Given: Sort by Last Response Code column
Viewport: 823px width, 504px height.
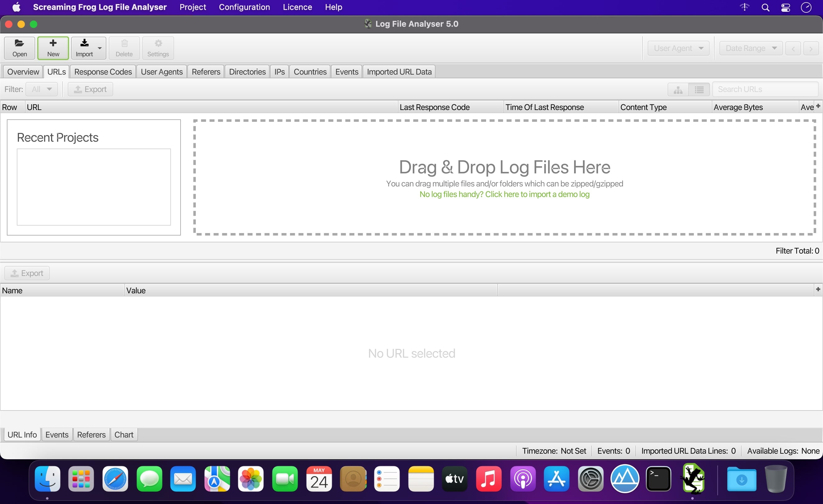Looking at the screenshot, I should [x=451, y=107].
